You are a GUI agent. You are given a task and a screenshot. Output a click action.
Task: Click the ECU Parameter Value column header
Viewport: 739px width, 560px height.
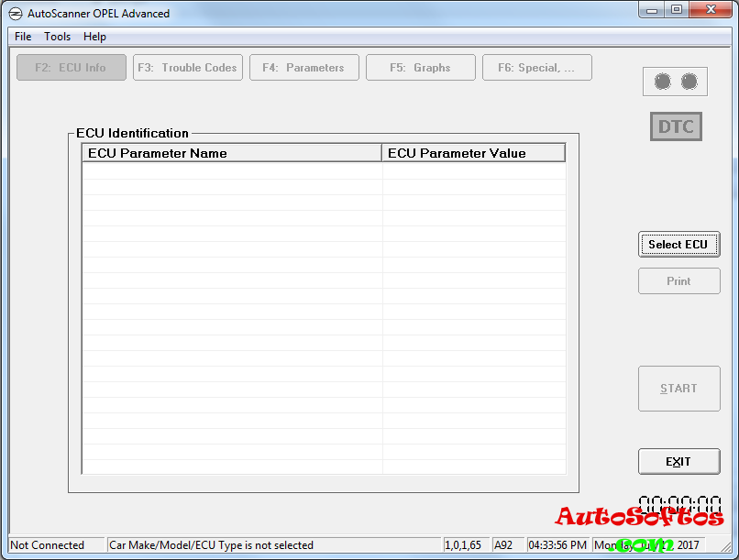pyautogui.click(x=474, y=153)
